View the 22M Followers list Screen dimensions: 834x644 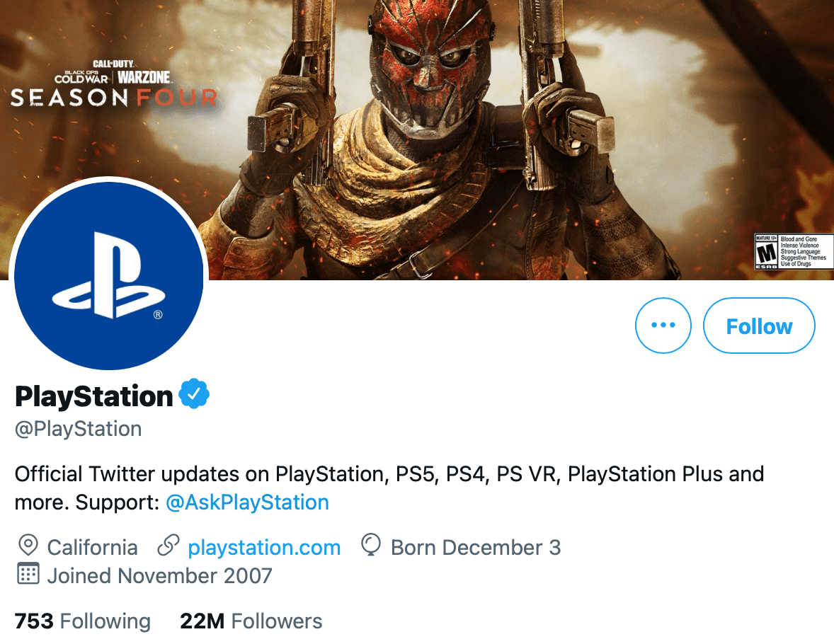pyautogui.click(x=251, y=621)
